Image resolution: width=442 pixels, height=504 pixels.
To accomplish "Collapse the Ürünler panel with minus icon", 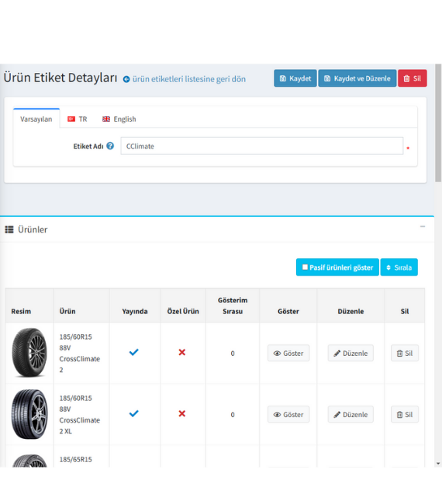I will [x=423, y=226].
